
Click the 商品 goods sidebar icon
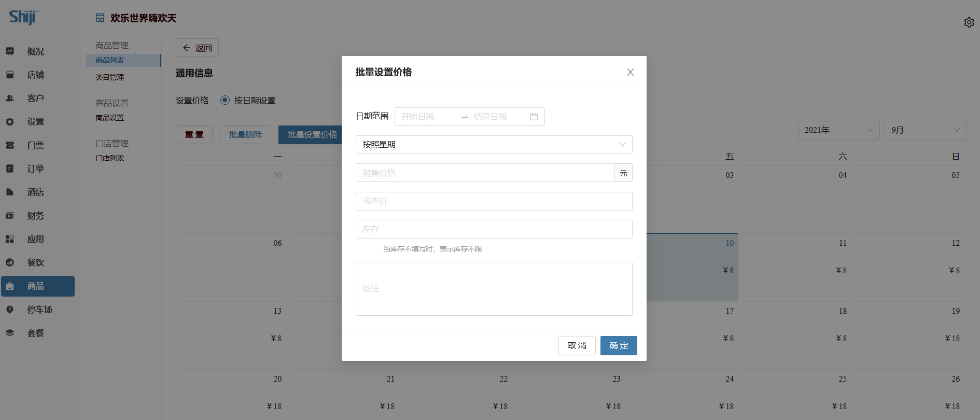pyautogui.click(x=10, y=286)
